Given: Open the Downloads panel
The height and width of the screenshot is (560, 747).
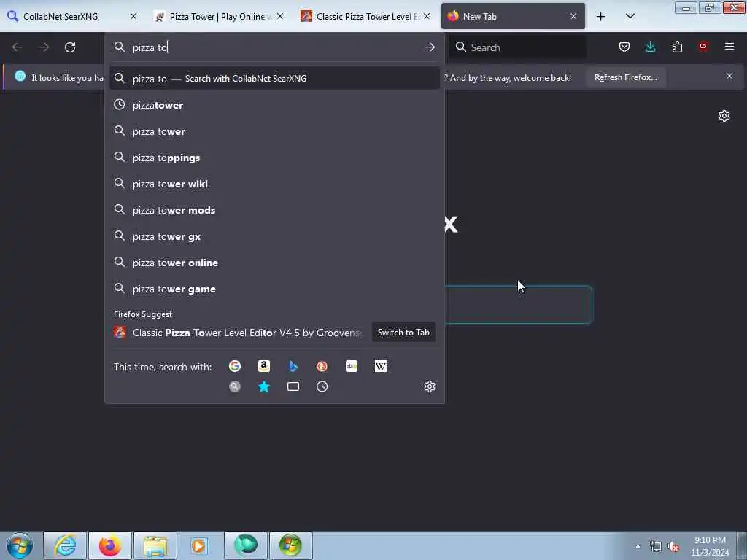Looking at the screenshot, I should point(650,47).
